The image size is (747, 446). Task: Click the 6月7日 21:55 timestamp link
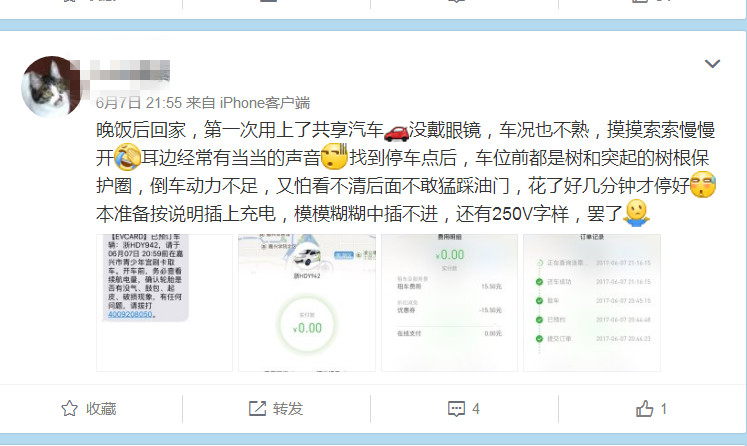[139, 102]
